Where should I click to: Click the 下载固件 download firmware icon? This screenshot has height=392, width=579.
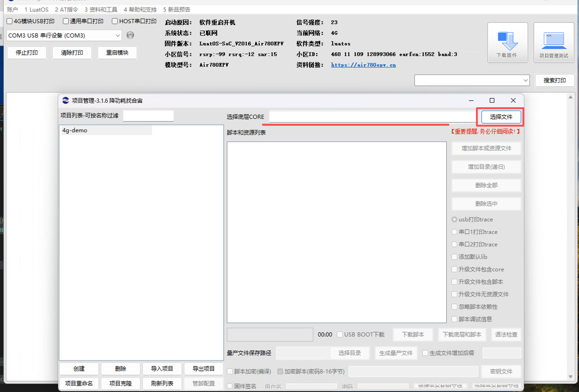point(507,43)
